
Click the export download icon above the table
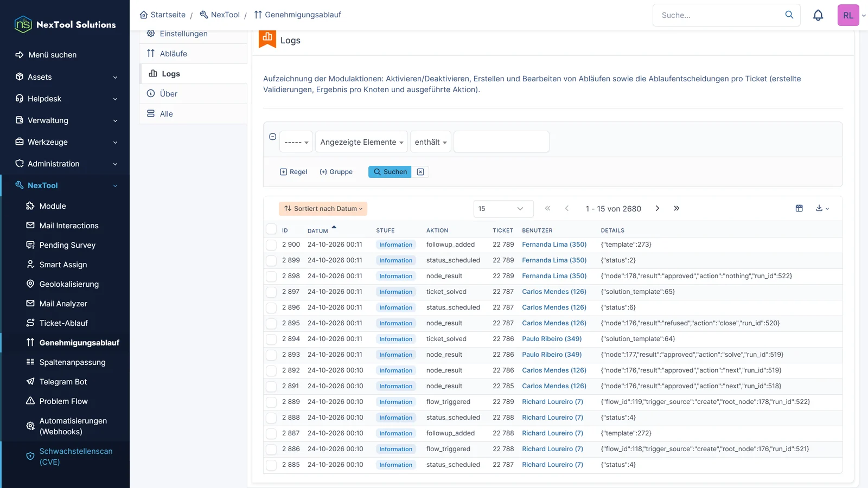[822, 208]
